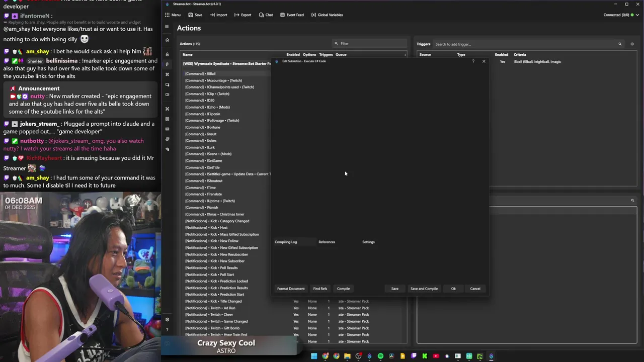Go to Home in sidebar
This screenshot has height=362, width=644.
click(167, 40)
